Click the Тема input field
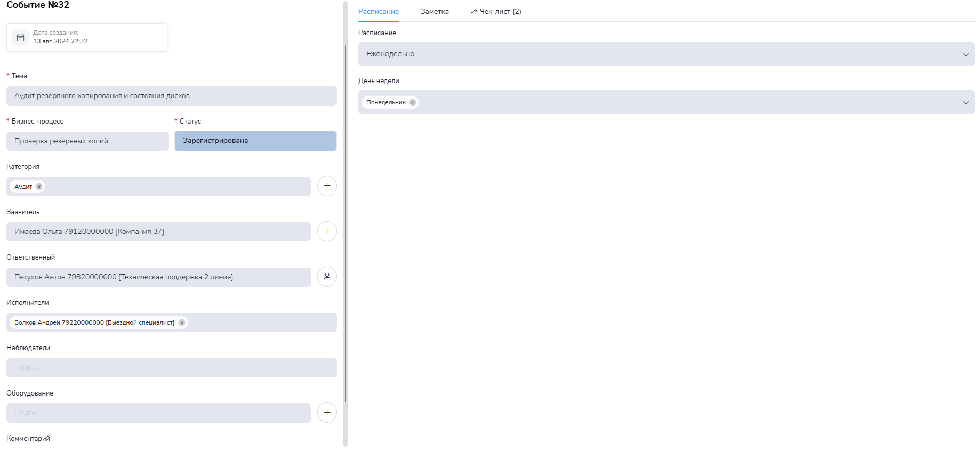 click(171, 96)
